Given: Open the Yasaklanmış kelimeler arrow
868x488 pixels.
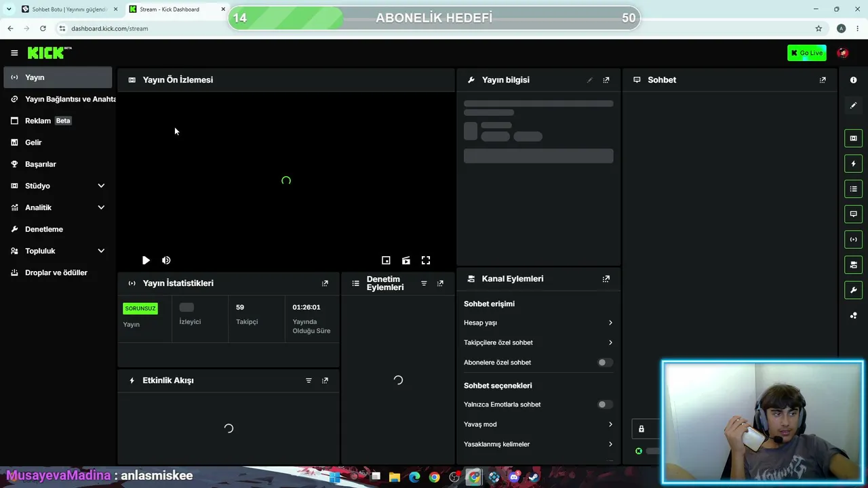Looking at the screenshot, I should (610, 444).
